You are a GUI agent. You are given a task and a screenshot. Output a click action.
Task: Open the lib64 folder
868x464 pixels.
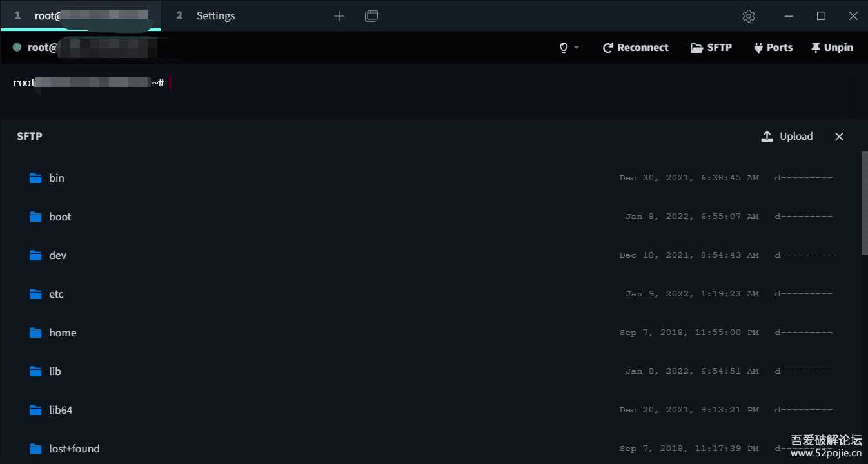[61, 410]
